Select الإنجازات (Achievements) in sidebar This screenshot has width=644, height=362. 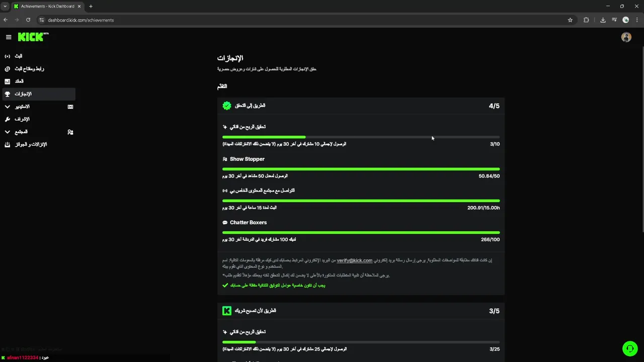point(23,94)
